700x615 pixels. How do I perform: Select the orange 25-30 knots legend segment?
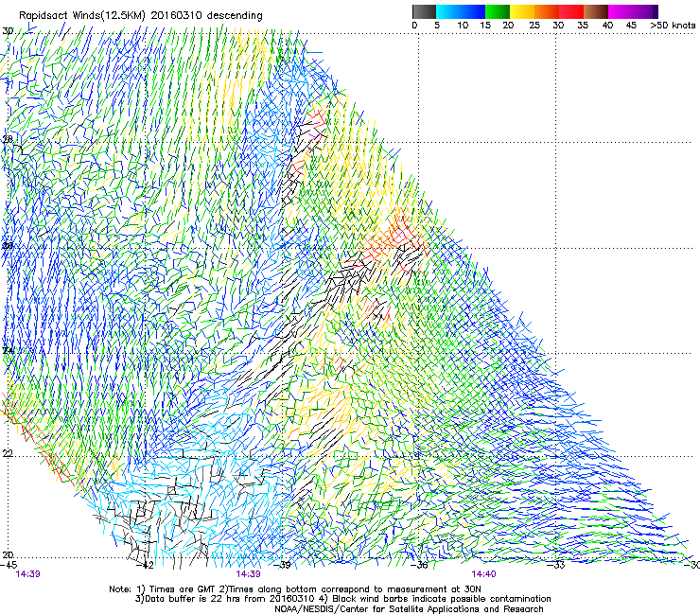tap(547, 11)
